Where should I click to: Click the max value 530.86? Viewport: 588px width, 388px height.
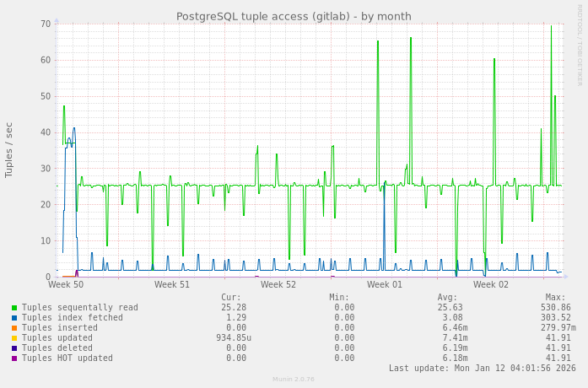[556, 307]
